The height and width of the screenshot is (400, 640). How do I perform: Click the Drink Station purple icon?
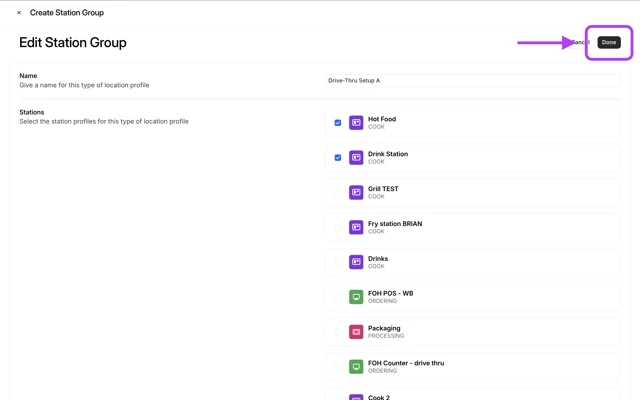[x=356, y=158]
